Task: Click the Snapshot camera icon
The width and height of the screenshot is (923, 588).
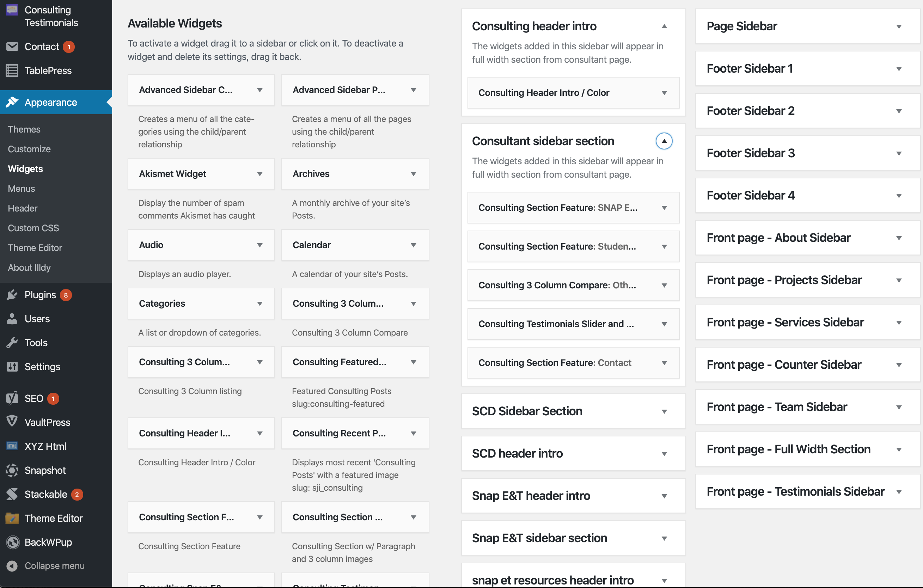Action: point(12,470)
